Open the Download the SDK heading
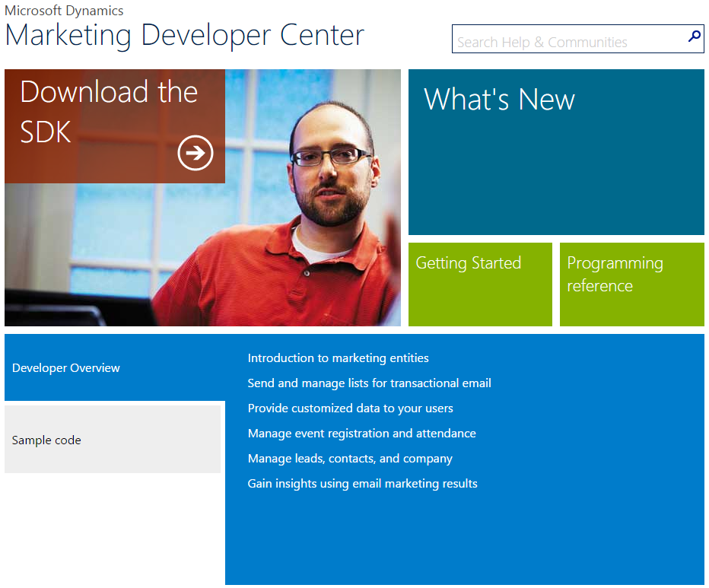This screenshot has width=709, height=588. [109, 111]
